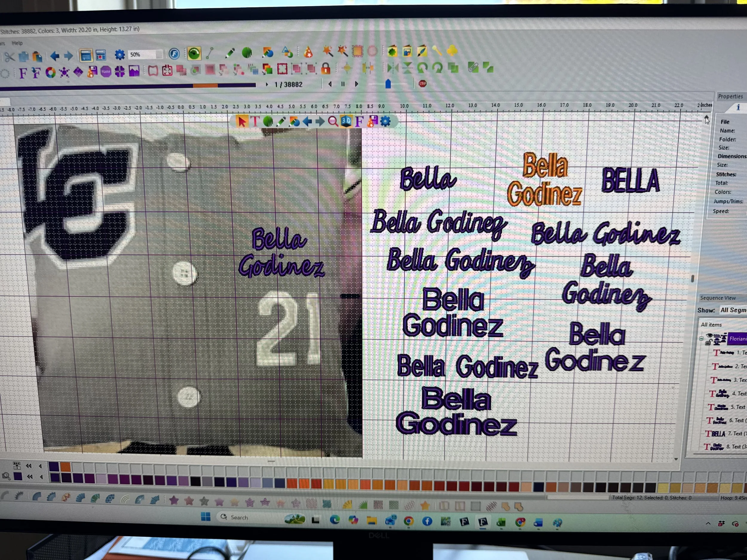The image size is (747, 560).
Task: Click the red party hat wizard icon
Action: pos(308,52)
